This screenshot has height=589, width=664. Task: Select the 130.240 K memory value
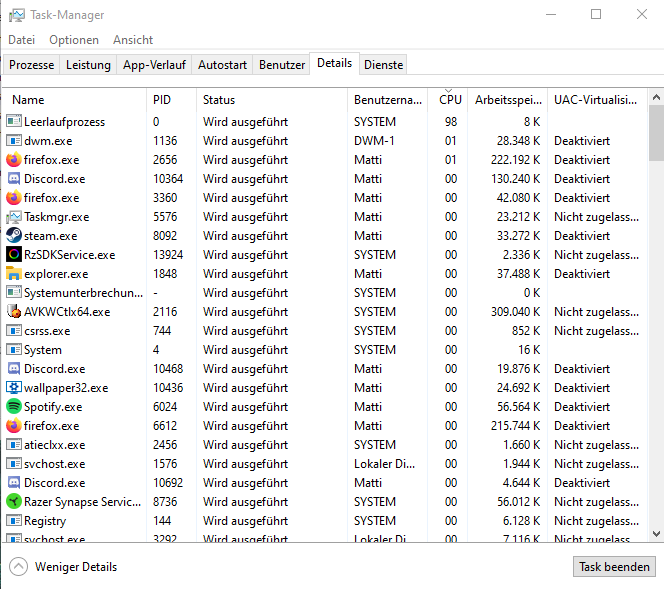515,179
